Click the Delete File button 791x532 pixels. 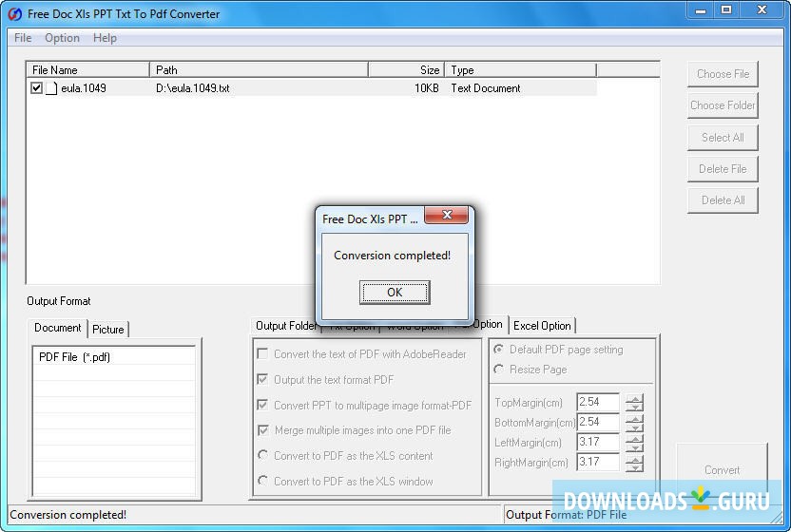coord(723,169)
